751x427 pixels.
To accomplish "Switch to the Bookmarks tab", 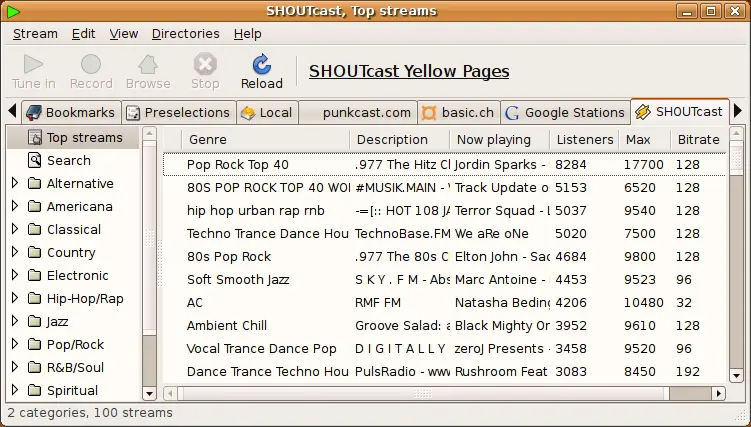I will 71,112.
